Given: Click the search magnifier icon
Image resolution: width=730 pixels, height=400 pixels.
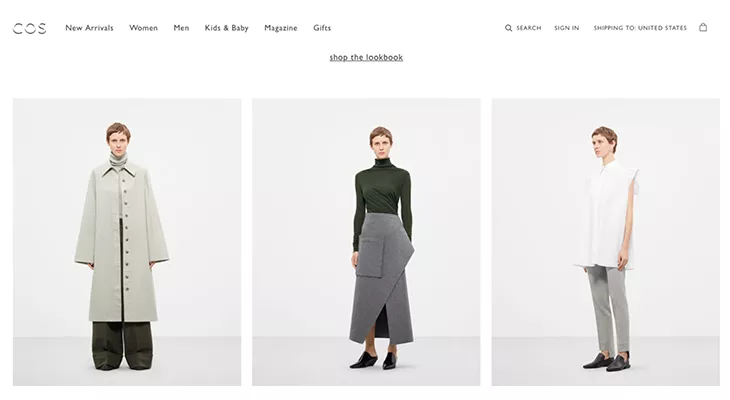Looking at the screenshot, I should point(508,28).
